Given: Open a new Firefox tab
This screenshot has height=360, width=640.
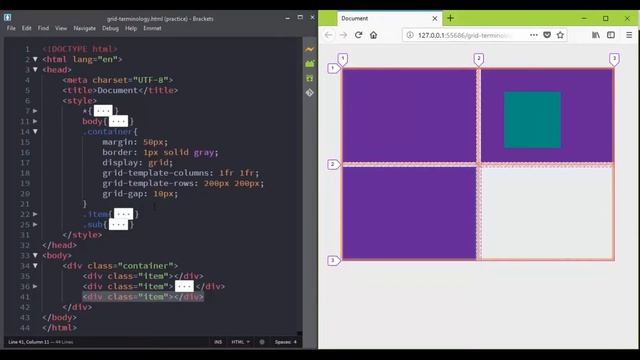Looking at the screenshot, I should 450,18.
